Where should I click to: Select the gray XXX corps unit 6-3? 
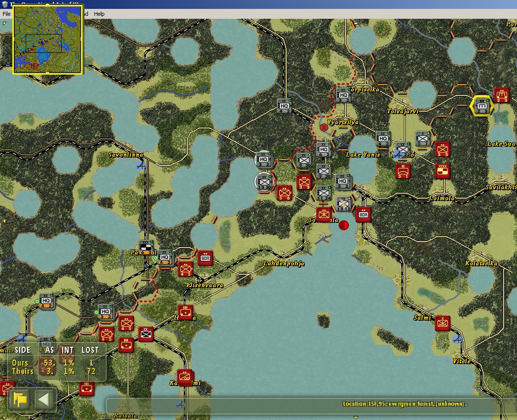[145, 248]
